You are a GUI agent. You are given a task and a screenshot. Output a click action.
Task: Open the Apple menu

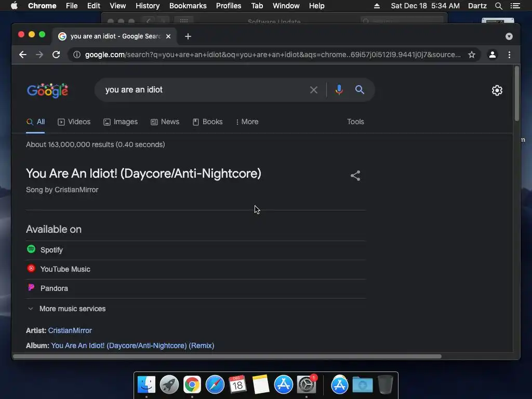pos(14,6)
